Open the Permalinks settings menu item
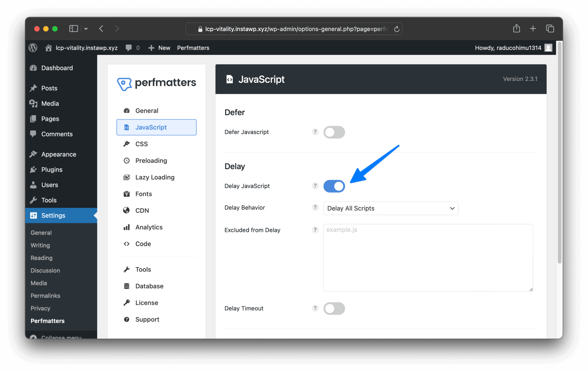The image size is (588, 372). [45, 295]
